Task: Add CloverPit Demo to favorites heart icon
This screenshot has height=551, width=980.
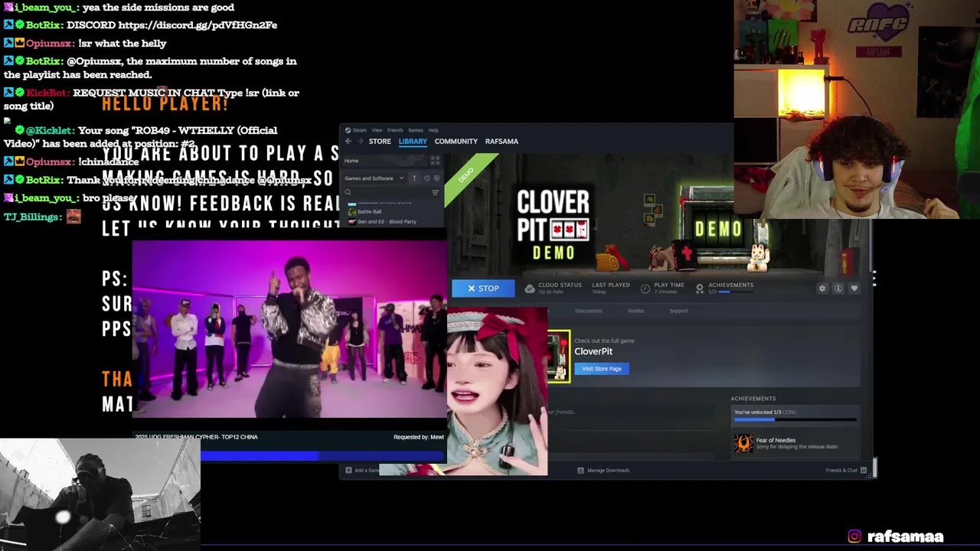Action: click(x=854, y=289)
